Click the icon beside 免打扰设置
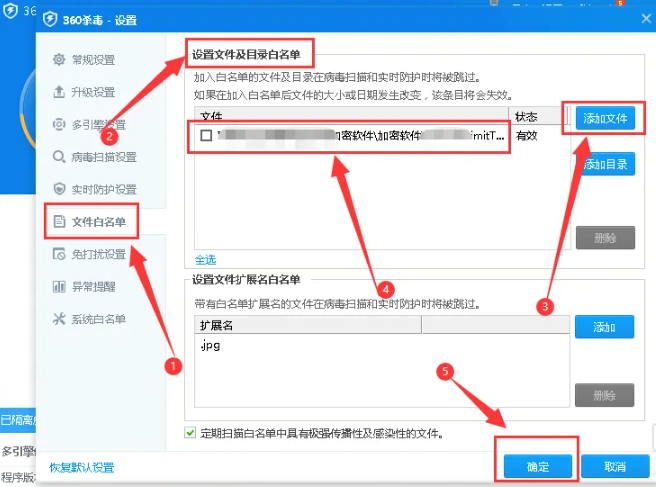 click(59, 254)
